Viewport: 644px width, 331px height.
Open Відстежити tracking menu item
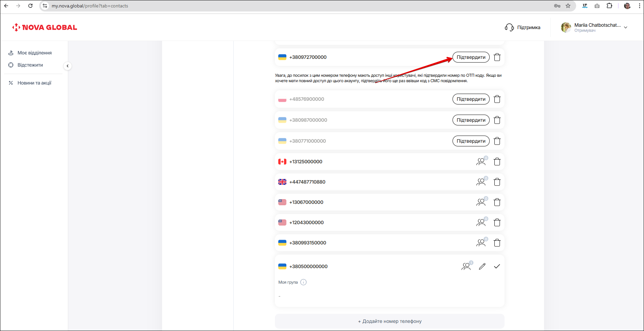pos(30,65)
